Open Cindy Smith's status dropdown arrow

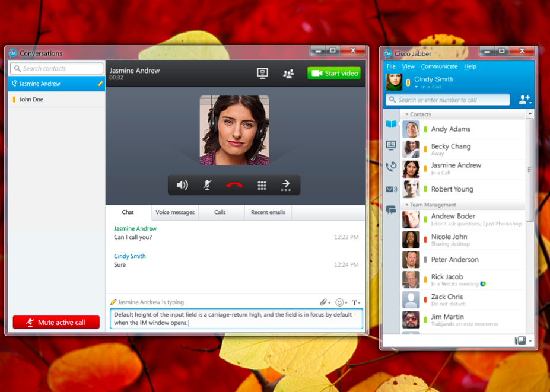tap(417, 87)
